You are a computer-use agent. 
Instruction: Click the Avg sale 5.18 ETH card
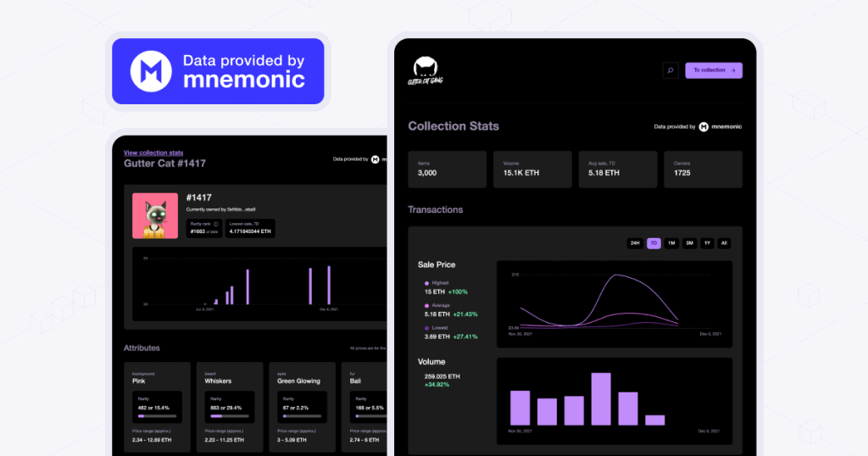pos(618,170)
